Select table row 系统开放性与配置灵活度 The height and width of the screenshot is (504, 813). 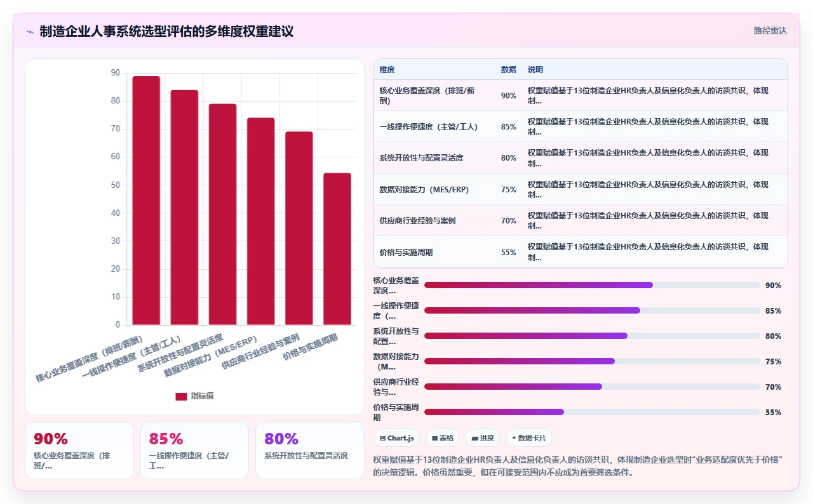581,158
